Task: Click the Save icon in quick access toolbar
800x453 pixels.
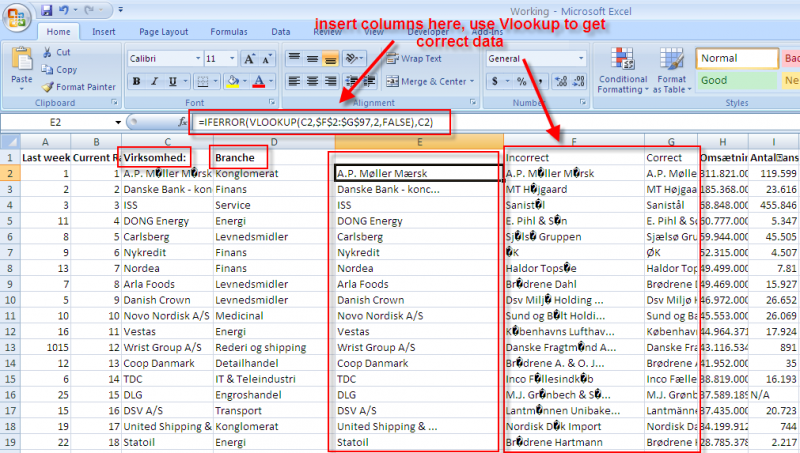Action: point(47,10)
